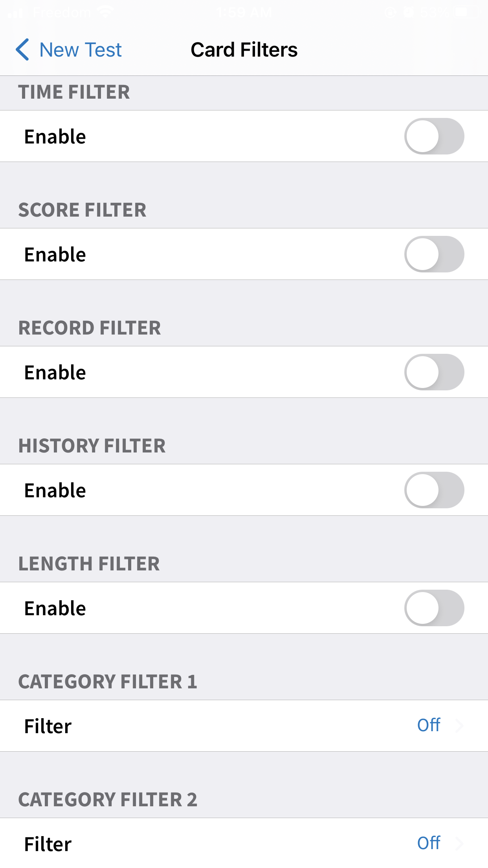Viewport: 488px width, 868px height.
Task: Open Category Filter 1 disclosure chevron
Action: (x=459, y=726)
